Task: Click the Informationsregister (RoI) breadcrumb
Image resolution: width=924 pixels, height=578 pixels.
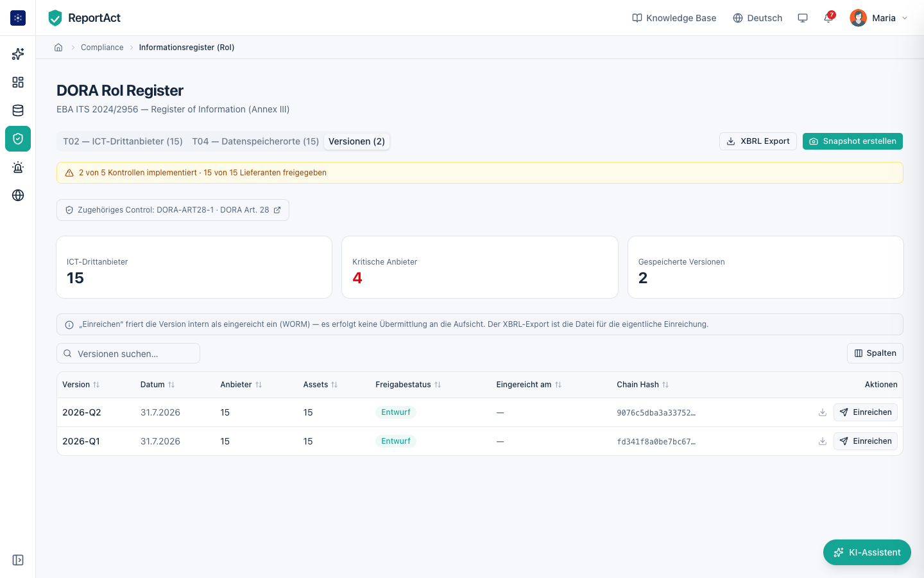Action: click(x=187, y=48)
